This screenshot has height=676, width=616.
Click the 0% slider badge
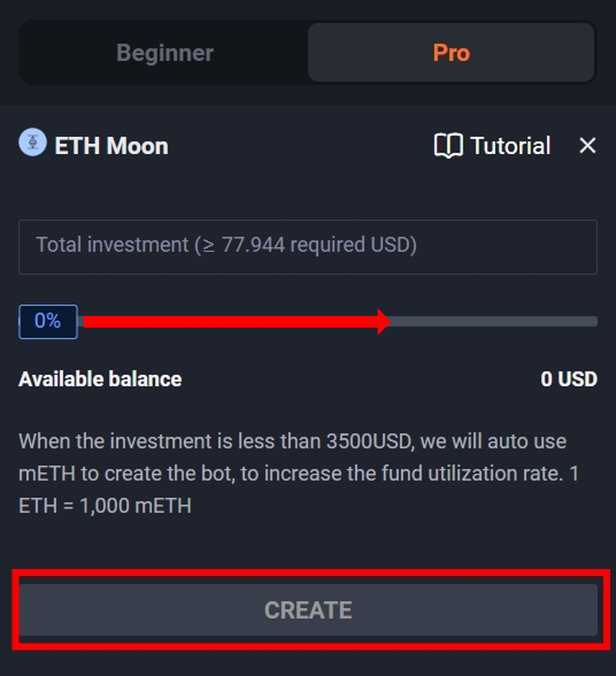point(48,321)
